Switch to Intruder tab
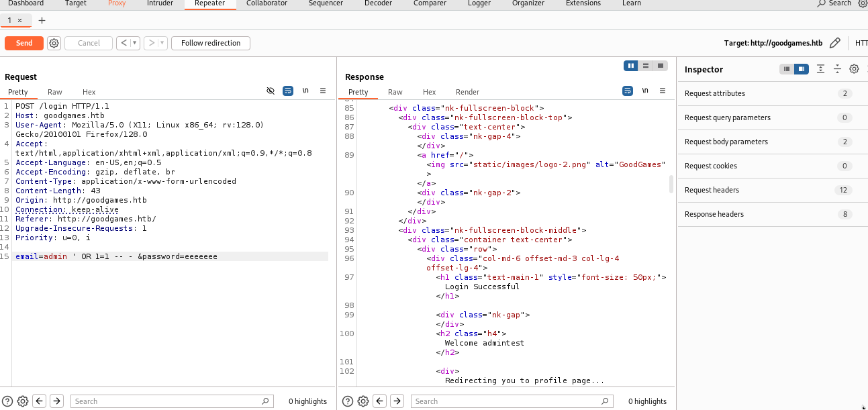Image resolution: width=868 pixels, height=410 pixels. 160,3
